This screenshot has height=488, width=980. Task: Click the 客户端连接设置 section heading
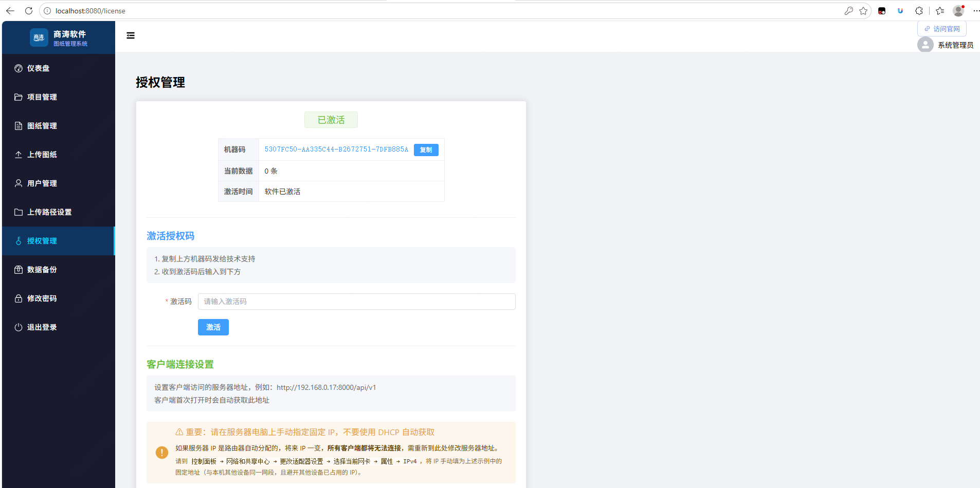click(180, 364)
